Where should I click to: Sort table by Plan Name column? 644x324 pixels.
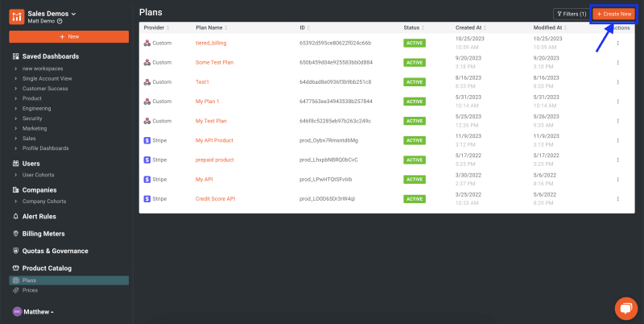coord(212,28)
